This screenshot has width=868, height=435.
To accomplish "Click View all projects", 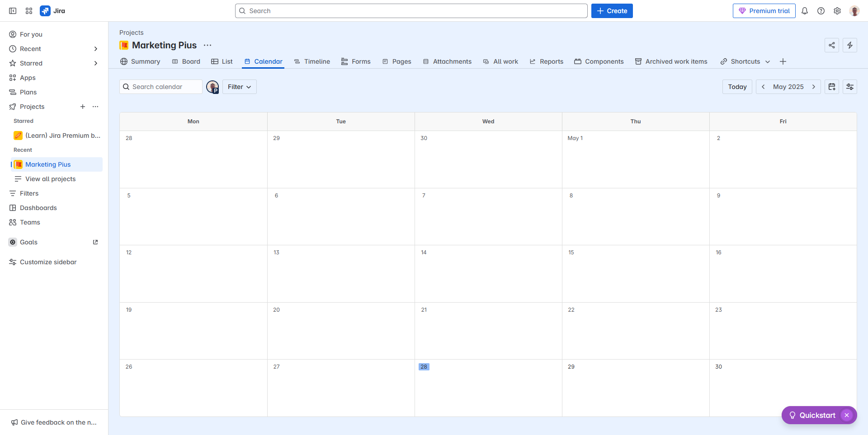I will click(57, 179).
